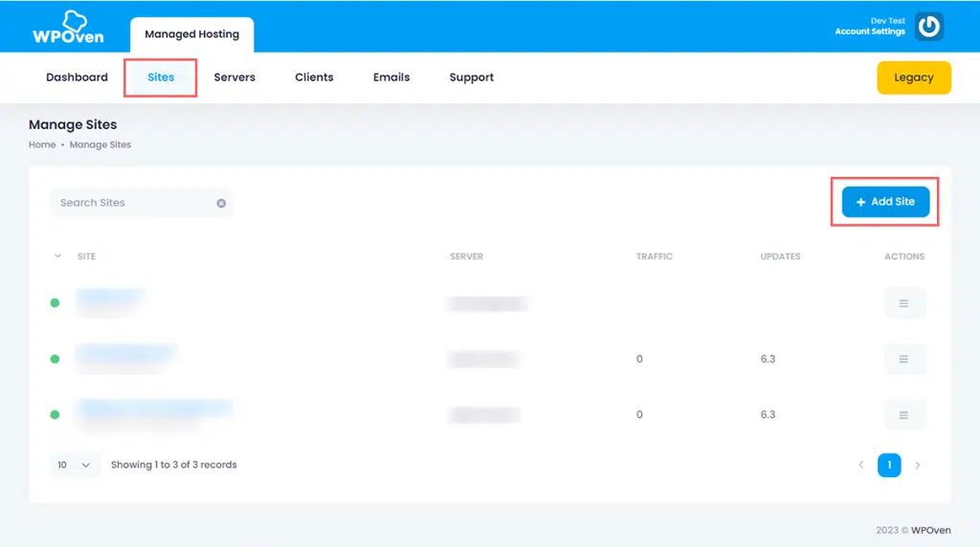Select the Managed Hosting tab

(x=191, y=34)
